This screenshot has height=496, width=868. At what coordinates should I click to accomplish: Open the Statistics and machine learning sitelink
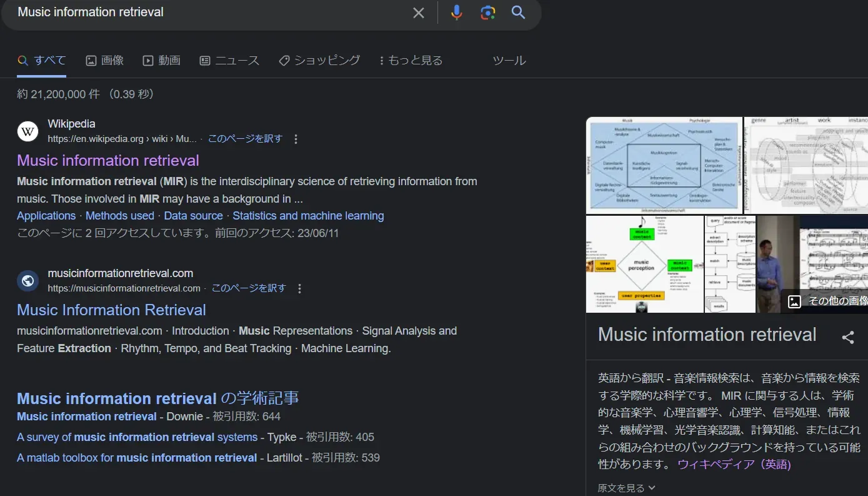tap(308, 216)
